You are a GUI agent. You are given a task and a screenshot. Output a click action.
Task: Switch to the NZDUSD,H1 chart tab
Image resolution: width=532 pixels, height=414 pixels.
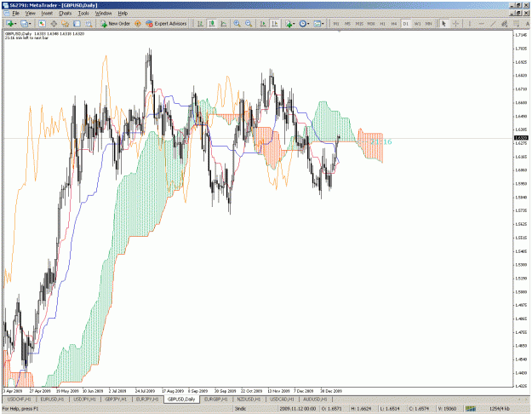coord(249,400)
